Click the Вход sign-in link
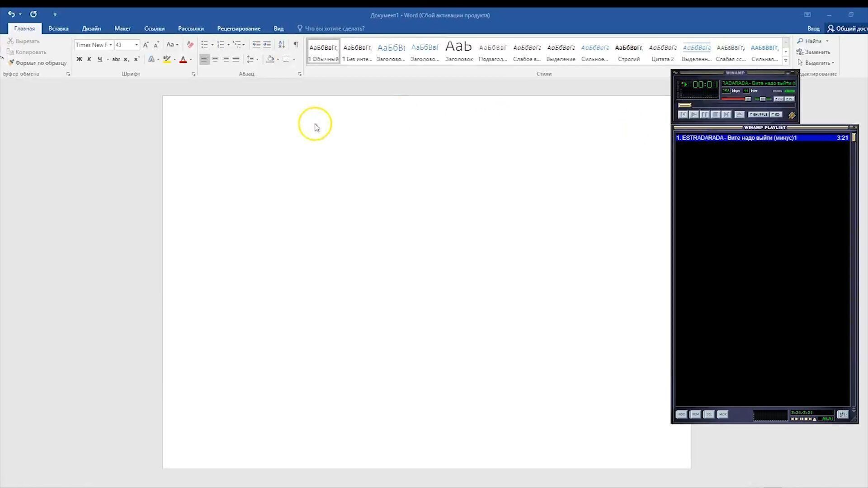 click(x=813, y=28)
